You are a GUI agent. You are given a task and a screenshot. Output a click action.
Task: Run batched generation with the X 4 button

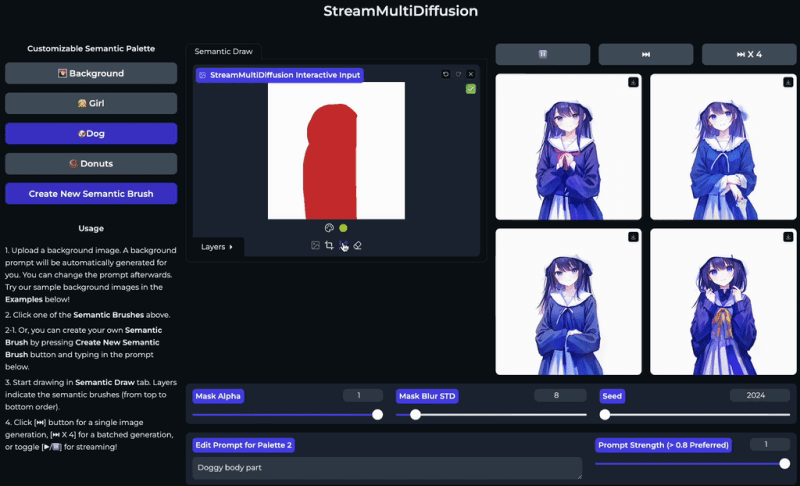pos(749,54)
